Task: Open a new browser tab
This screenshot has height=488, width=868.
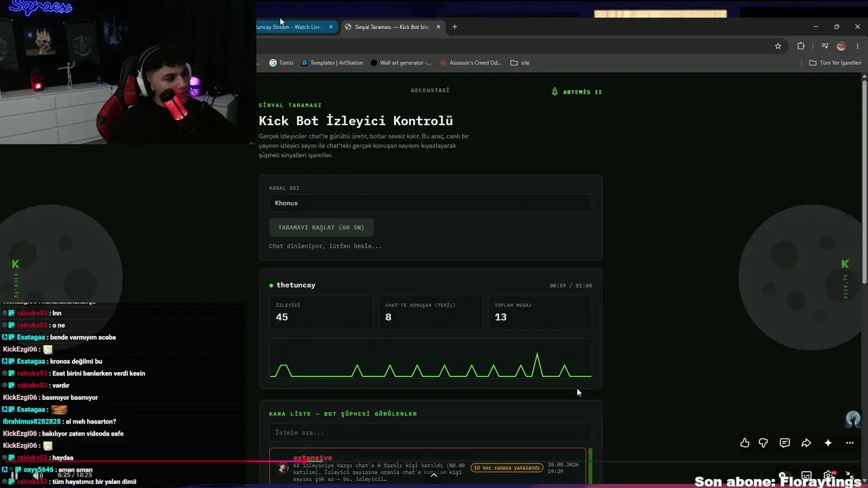Action: (454, 27)
